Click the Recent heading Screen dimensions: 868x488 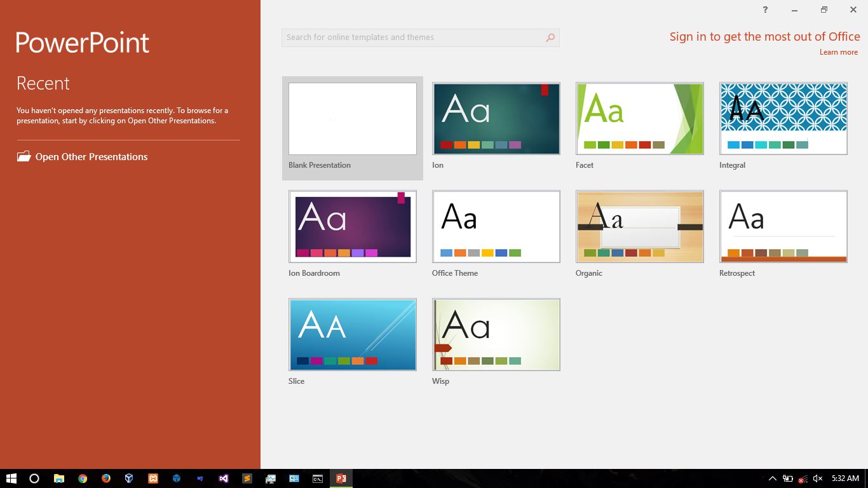click(x=43, y=83)
